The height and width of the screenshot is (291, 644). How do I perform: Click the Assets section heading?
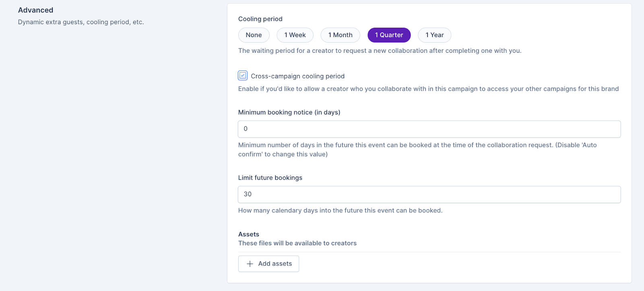coord(249,234)
